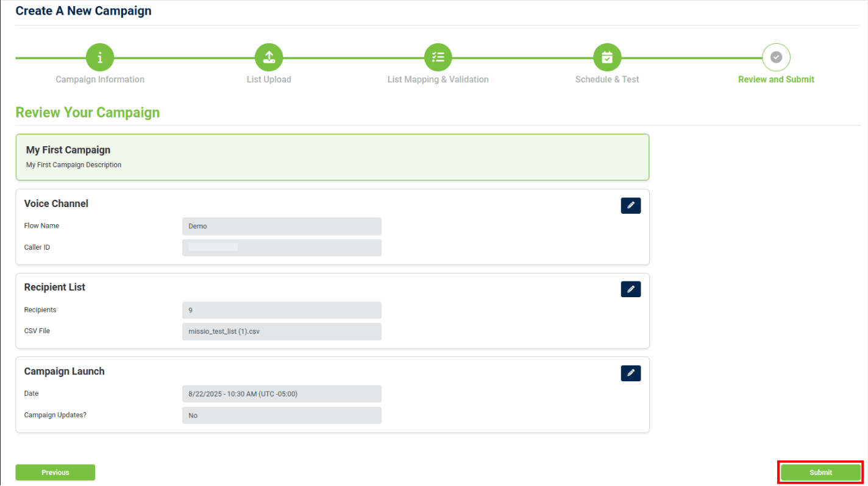Click the List Upload step icon

click(269, 57)
